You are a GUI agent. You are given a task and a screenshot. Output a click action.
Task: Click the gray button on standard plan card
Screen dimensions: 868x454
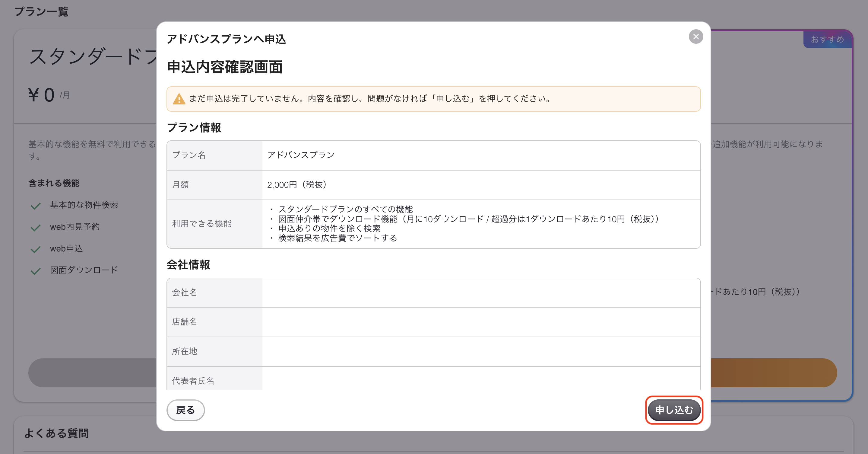93,373
